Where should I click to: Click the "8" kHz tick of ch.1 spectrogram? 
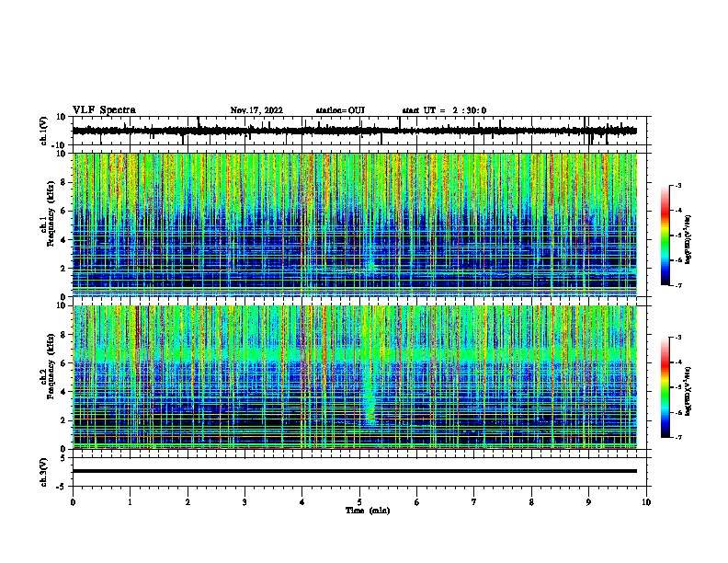[x=64, y=182]
